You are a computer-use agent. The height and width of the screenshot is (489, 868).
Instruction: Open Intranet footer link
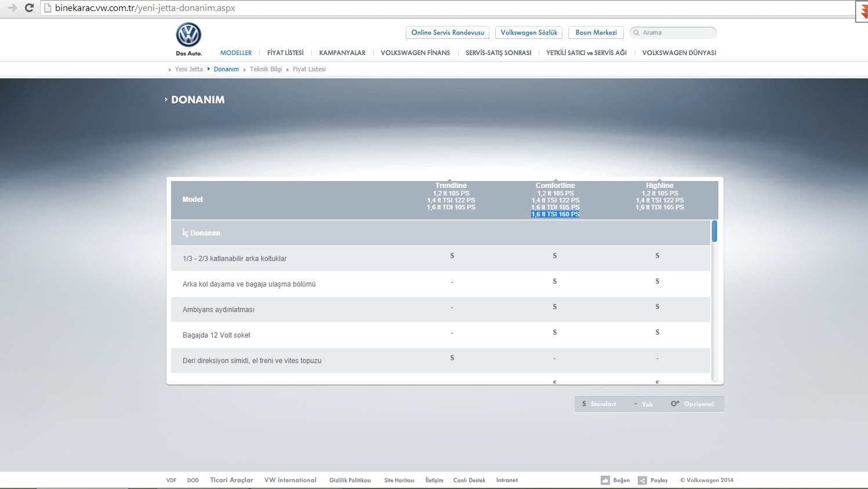(x=507, y=480)
